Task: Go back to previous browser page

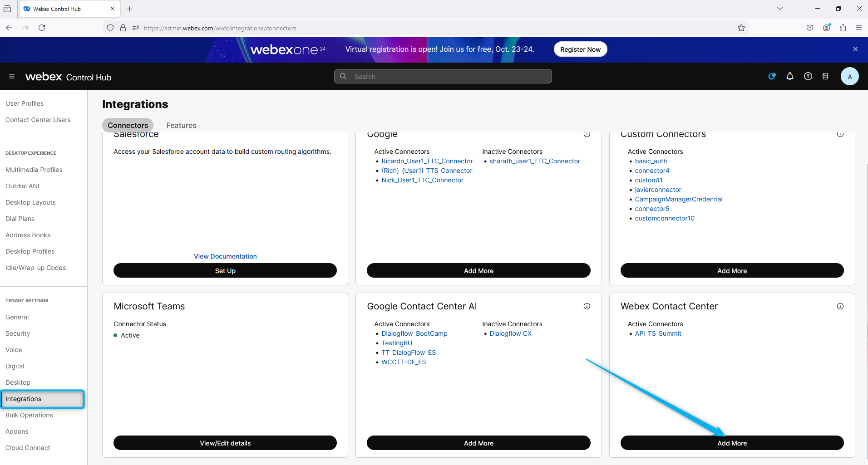Action: point(9,28)
